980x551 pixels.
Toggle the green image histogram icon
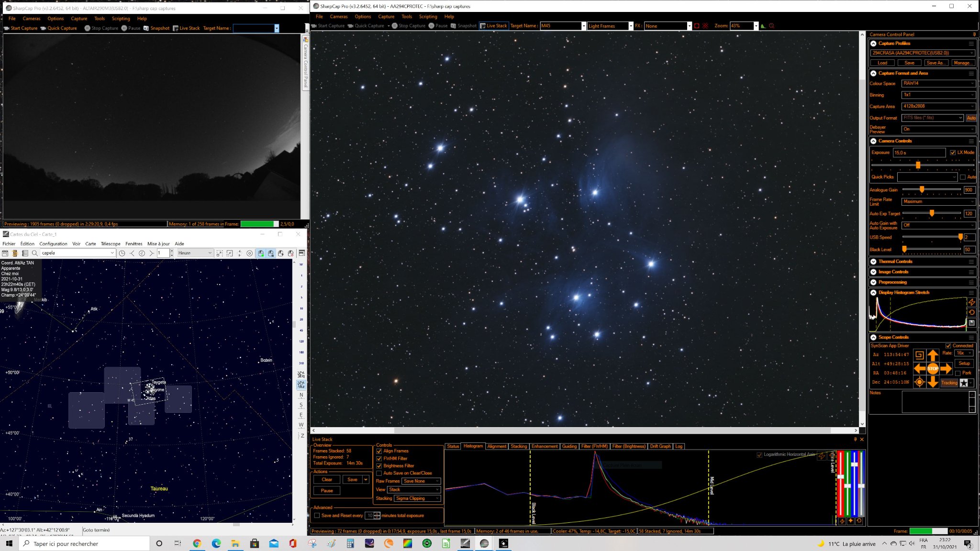tap(763, 26)
